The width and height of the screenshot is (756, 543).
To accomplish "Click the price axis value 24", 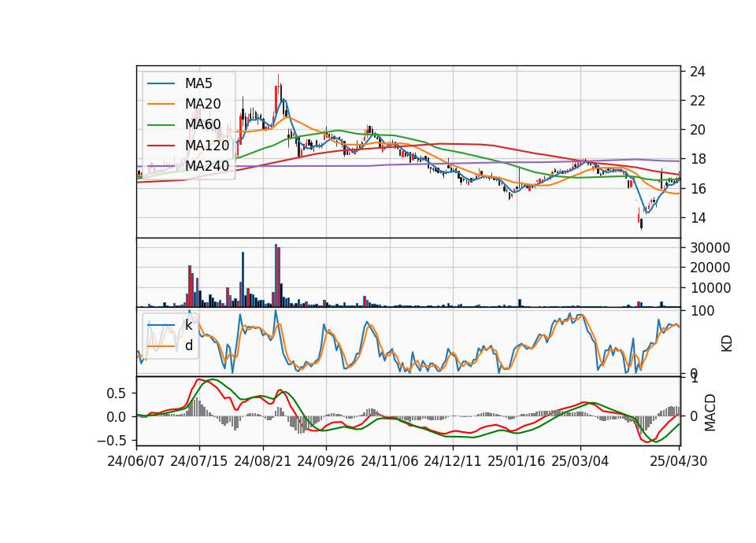I will point(697,72).
